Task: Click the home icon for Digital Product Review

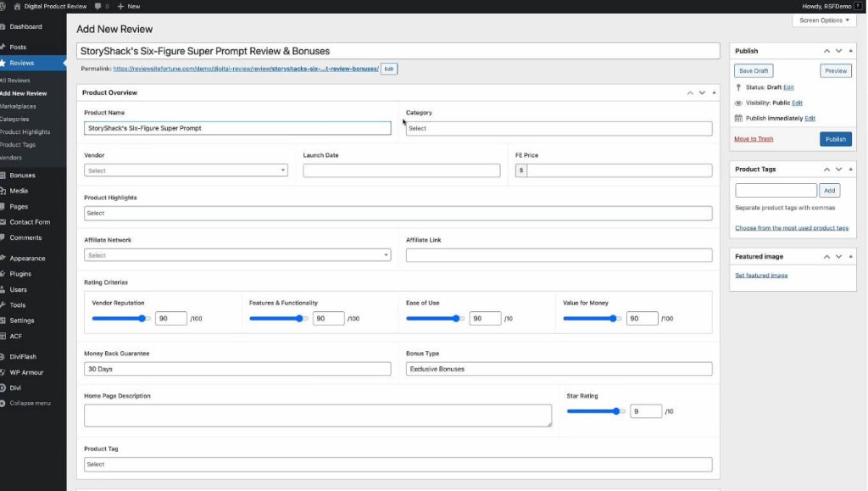Action: tap(17, 6)
